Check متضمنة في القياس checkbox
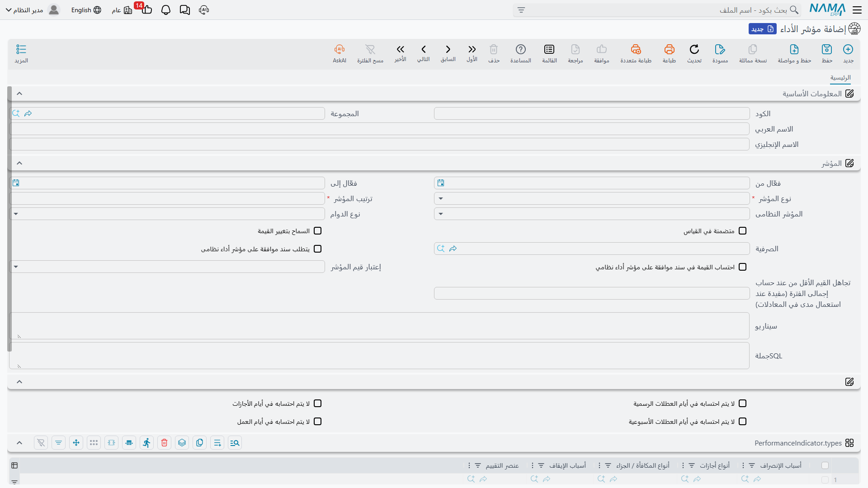Viewport: 868px width, 488px height. [742, 231]
